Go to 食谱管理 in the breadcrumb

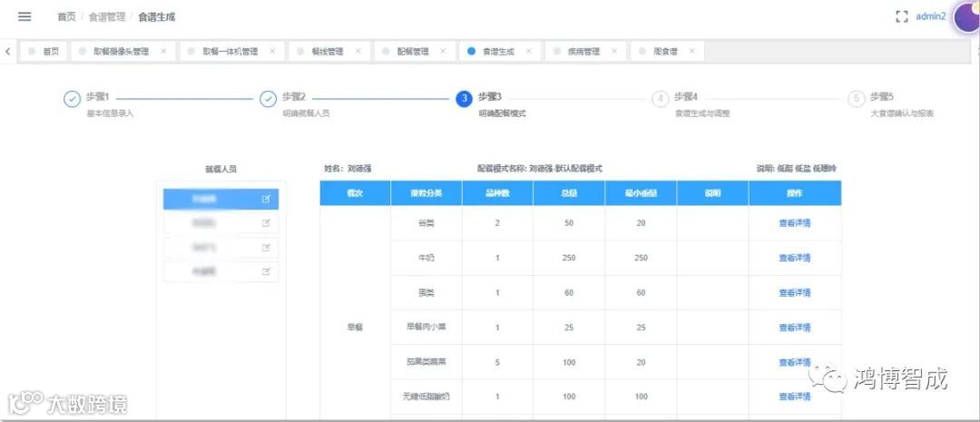107,17
